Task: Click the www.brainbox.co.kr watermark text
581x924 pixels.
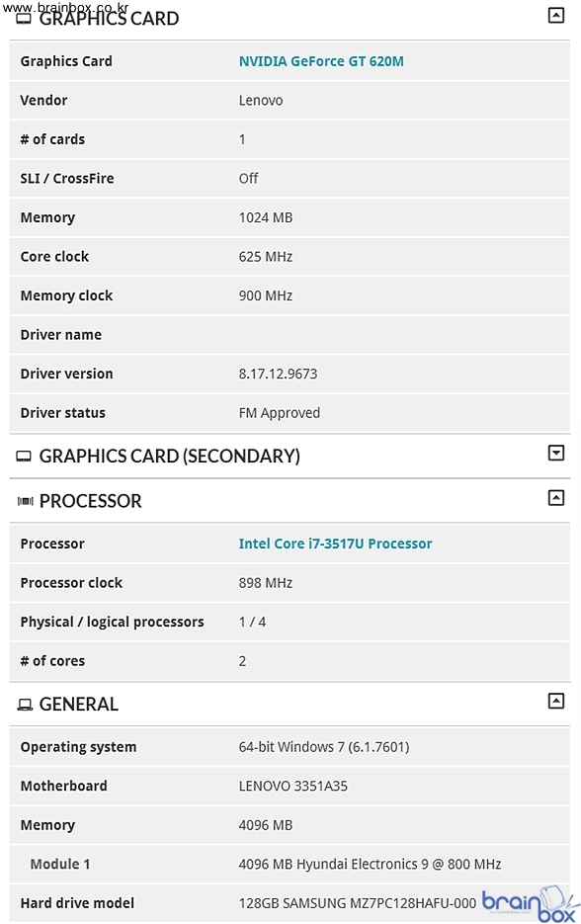Action: (x=65, y=8)
